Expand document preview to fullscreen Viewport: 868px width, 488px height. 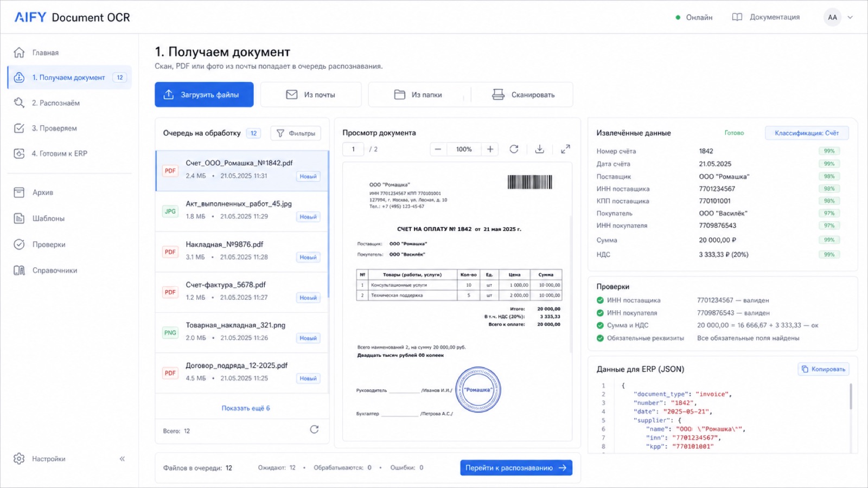pyautogui.click(x=565, y=149)
